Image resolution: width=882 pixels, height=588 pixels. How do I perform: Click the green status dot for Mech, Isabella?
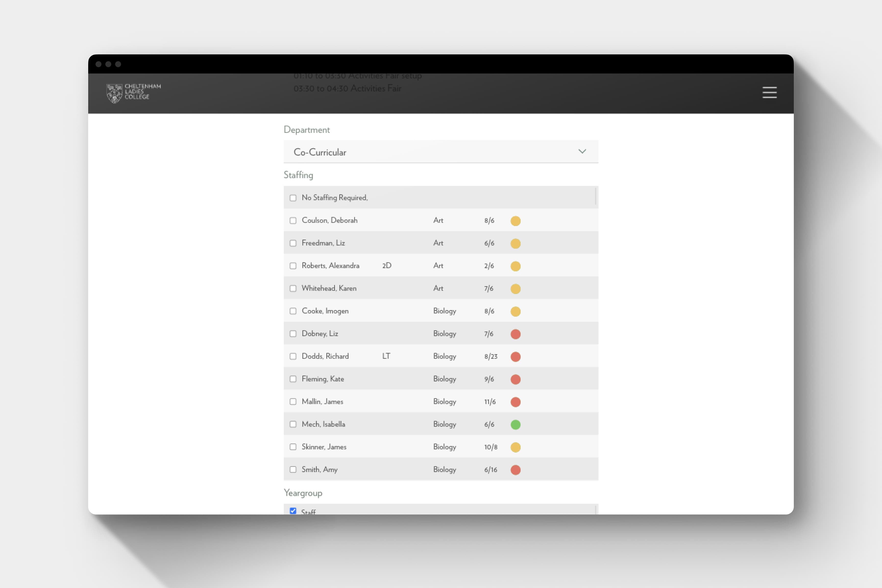(x=515, y=425)
